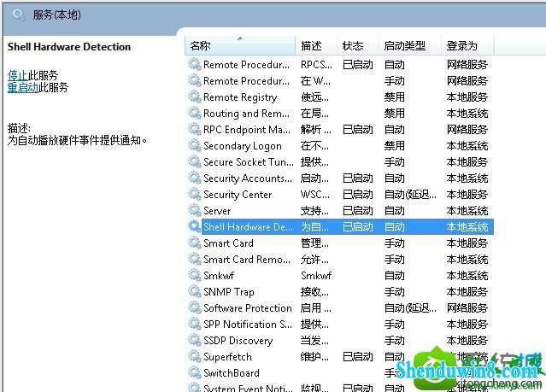
Task: Select the Remote Registry service name
Action: click(240, 97)
